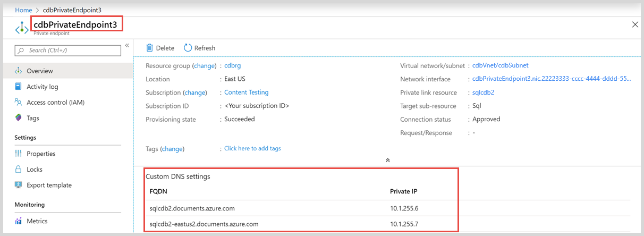Image resolution: width=644 pixels, height=236 pixels.
Task: Click the Refresh icon in toolbar
Action: [x=188, y=48]
